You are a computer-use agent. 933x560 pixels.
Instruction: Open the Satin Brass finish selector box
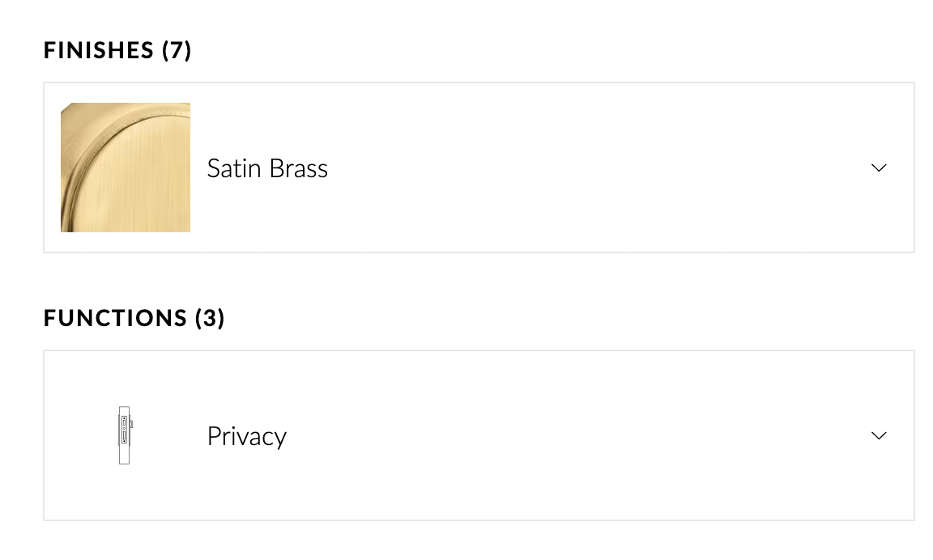coord(479,168)
